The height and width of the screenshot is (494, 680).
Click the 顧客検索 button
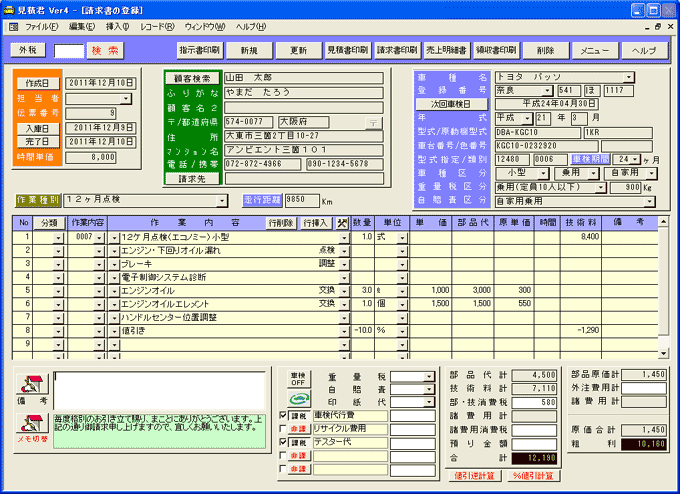(x=192, y=79)
